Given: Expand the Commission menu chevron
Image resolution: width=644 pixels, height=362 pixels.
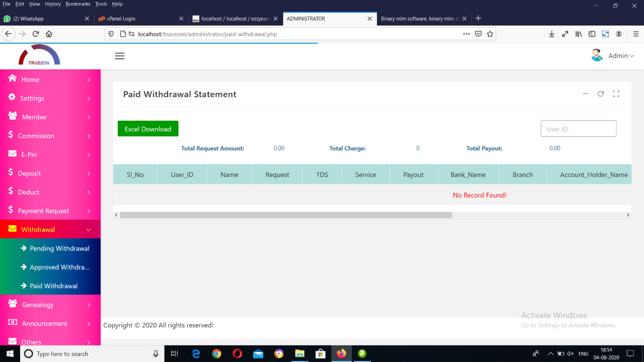Looking at the screenshot, I should pyautogui.click(x=89, y=136).
